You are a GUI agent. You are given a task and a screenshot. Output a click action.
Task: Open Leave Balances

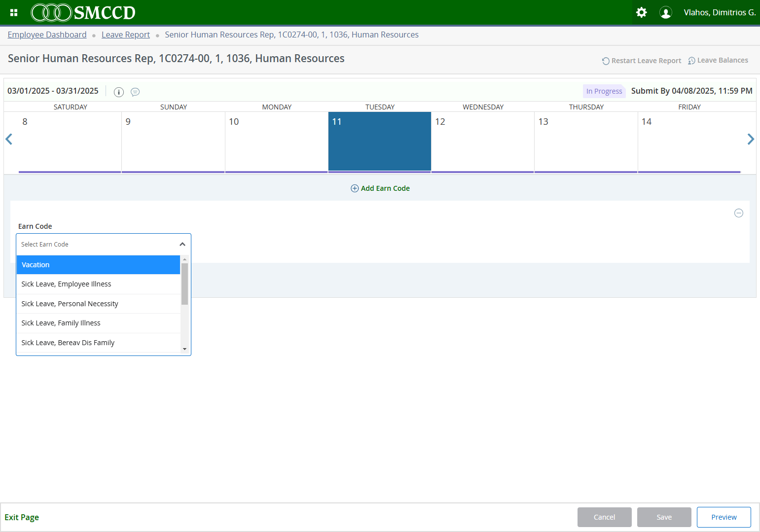pos(718,61)
